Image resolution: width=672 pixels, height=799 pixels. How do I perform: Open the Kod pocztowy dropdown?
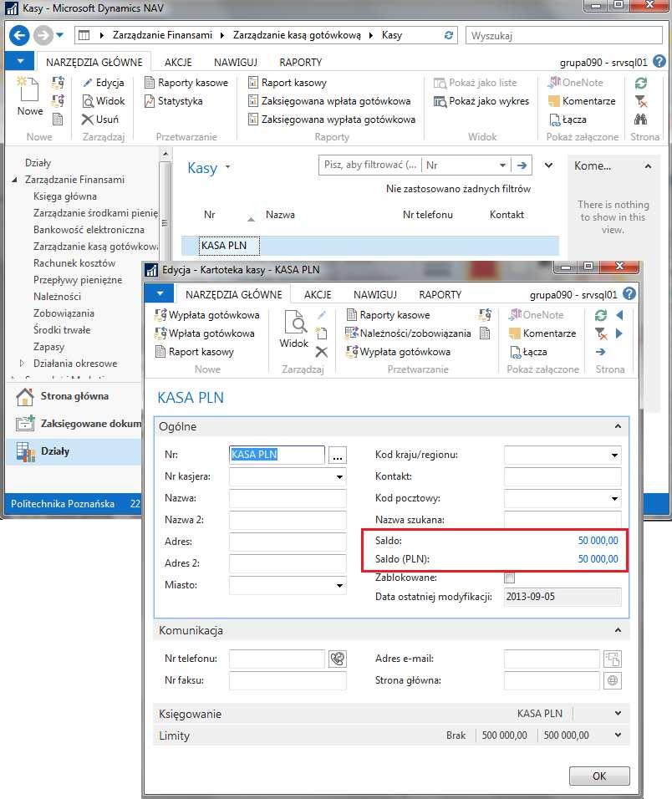click(614, 498)
